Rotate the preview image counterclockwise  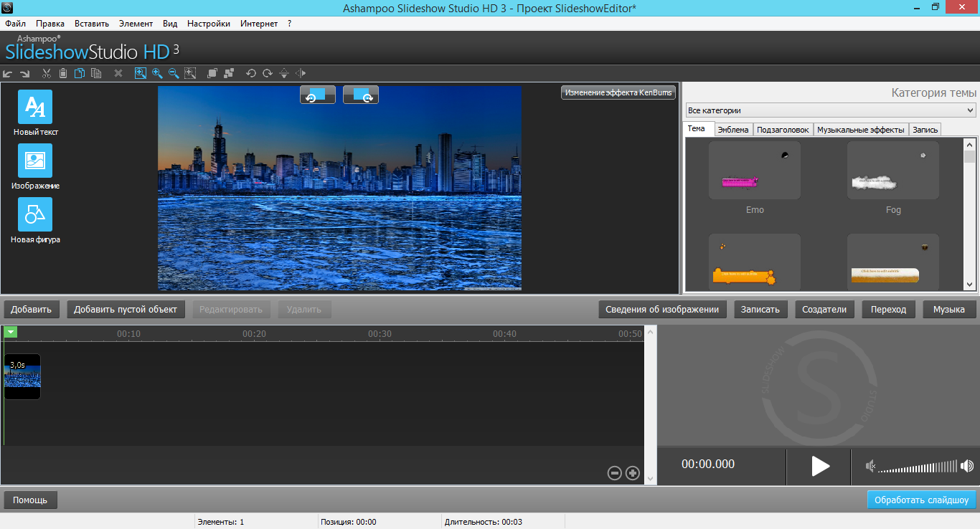317,95
